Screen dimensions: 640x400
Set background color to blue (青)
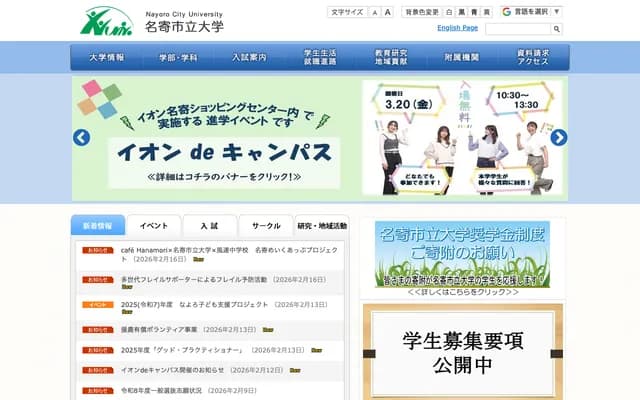tap(474, 12)
